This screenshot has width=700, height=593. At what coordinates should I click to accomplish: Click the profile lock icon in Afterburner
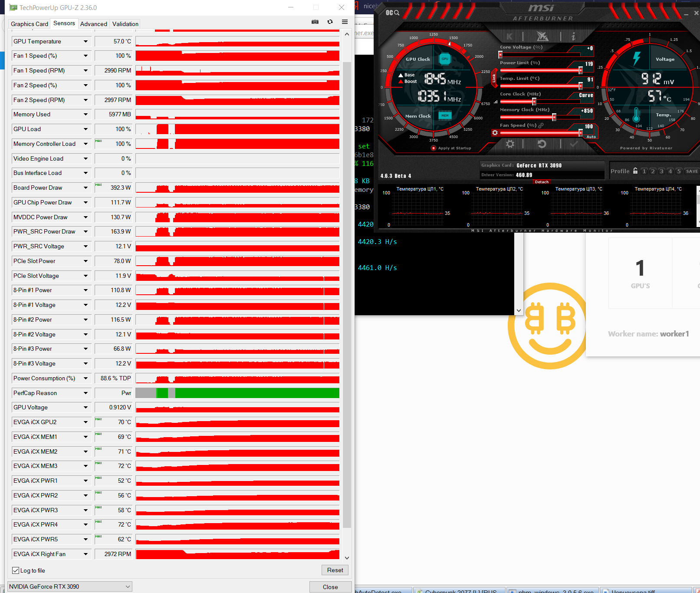[x=635, y=171]
